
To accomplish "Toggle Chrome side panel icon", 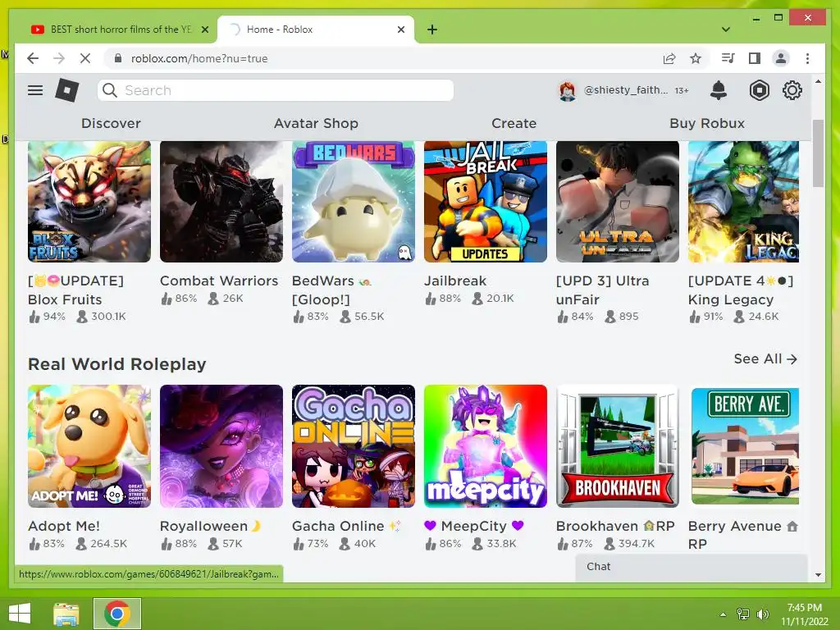I will point(755,58).
